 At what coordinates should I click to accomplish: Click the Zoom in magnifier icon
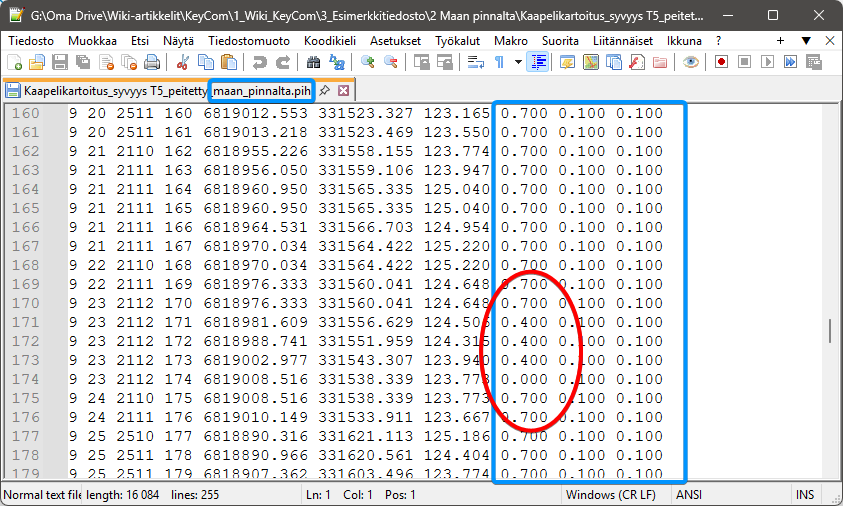(x=368, y=62)
